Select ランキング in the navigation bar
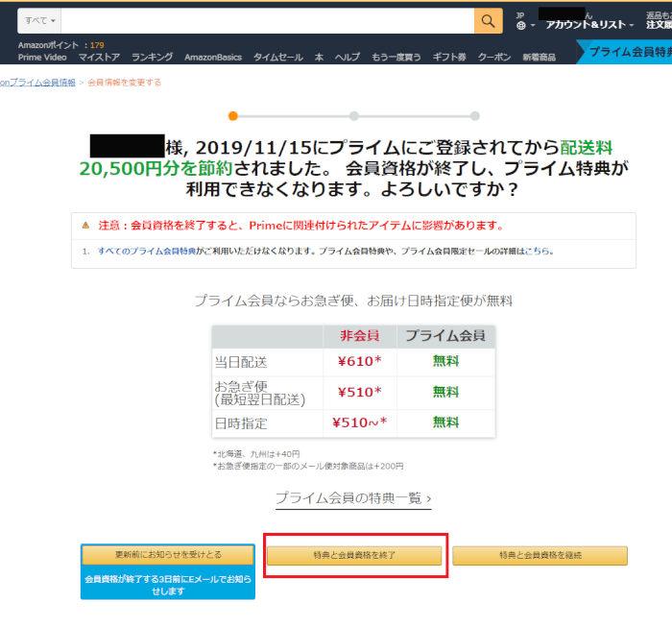This screenshot has width=672, height=627. (152, 58)
